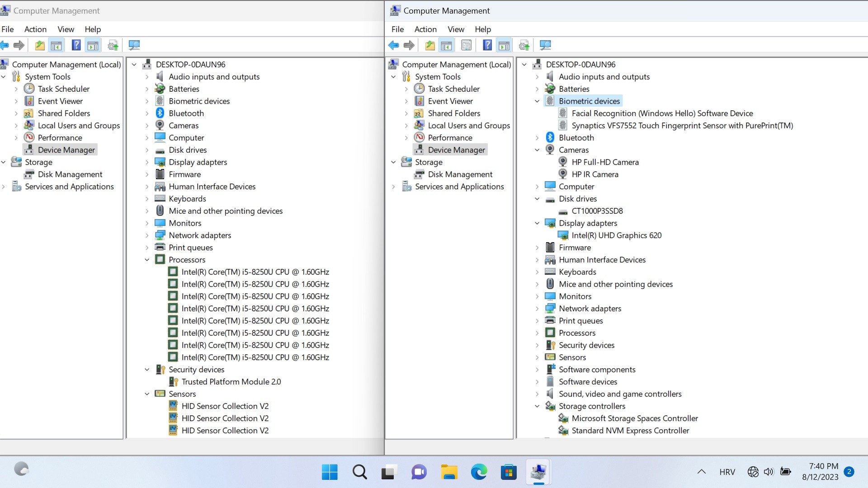Select Local Users and Groups, right window
Image resolution: width=868 pixels, height=488 pixels.
tap(469, 126)
